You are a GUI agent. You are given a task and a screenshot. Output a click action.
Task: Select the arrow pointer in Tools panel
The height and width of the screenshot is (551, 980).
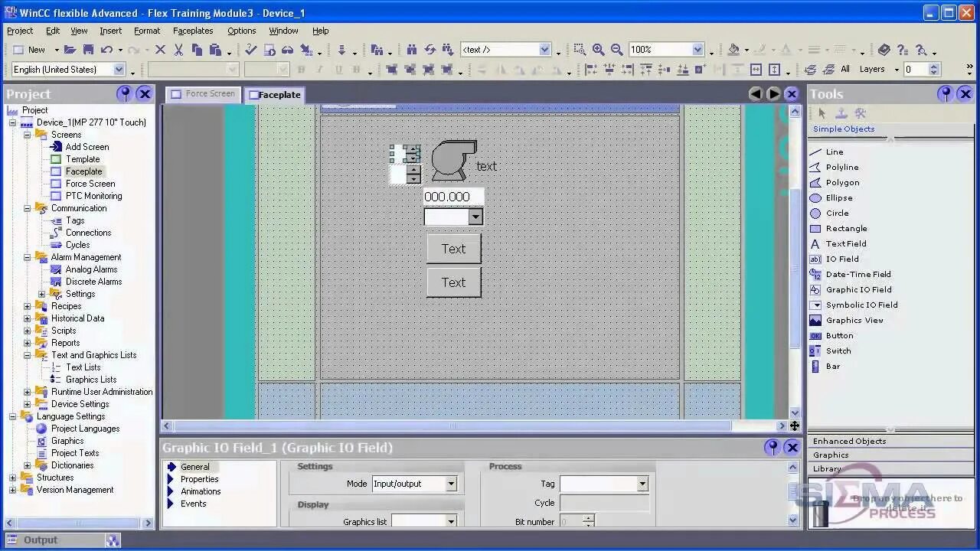(822, 113)
